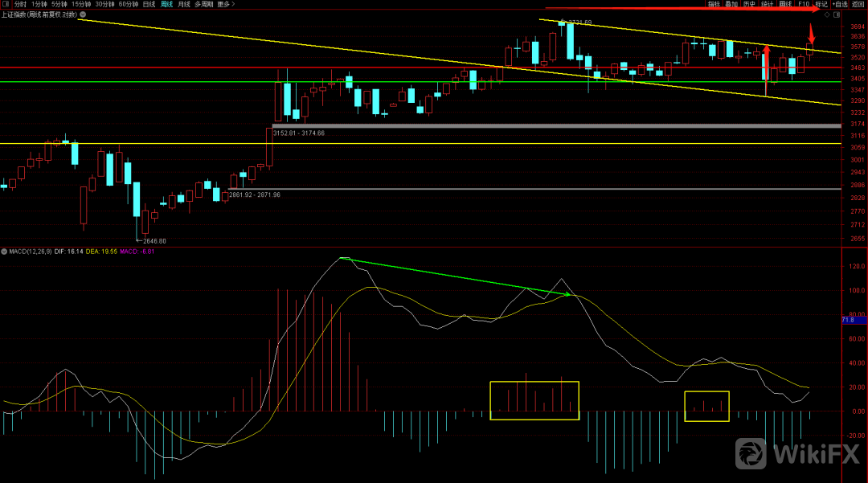Switch to 月线 monthly view
The width and height of the screenshot is (868, 483).
point(184,5)
